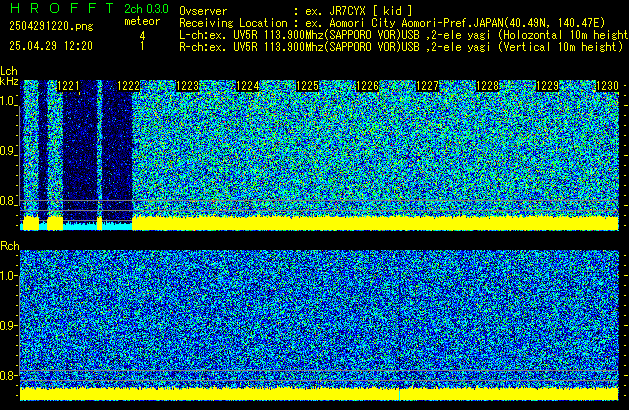Select the 1229 time marker
This screenshot has height=410, width=629.
[548, 86]
